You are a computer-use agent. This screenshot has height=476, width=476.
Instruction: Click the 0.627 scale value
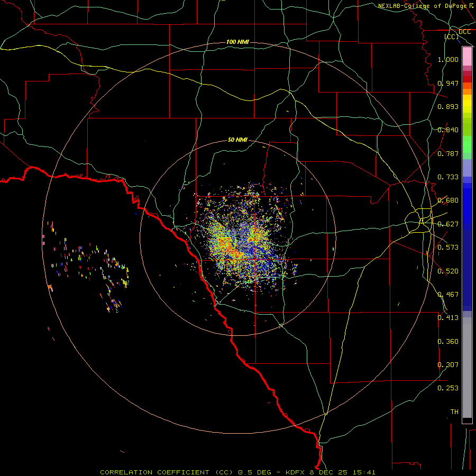(x=448, y=224)
